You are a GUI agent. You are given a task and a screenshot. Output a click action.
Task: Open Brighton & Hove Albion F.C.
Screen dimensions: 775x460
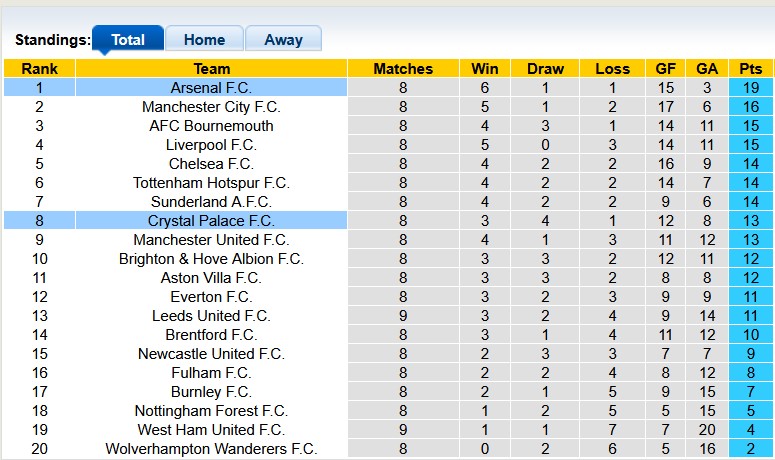pos(211,259)
